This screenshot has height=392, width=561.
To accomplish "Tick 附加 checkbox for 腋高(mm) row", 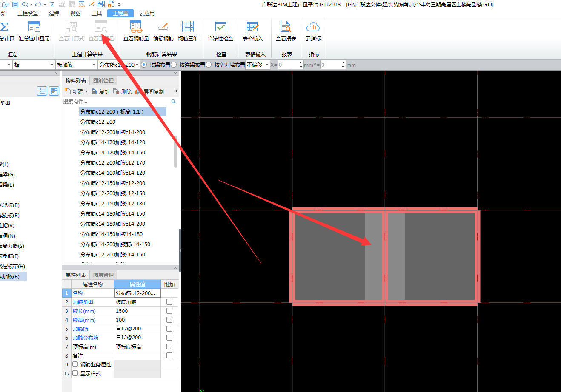I will click(169, 320).
